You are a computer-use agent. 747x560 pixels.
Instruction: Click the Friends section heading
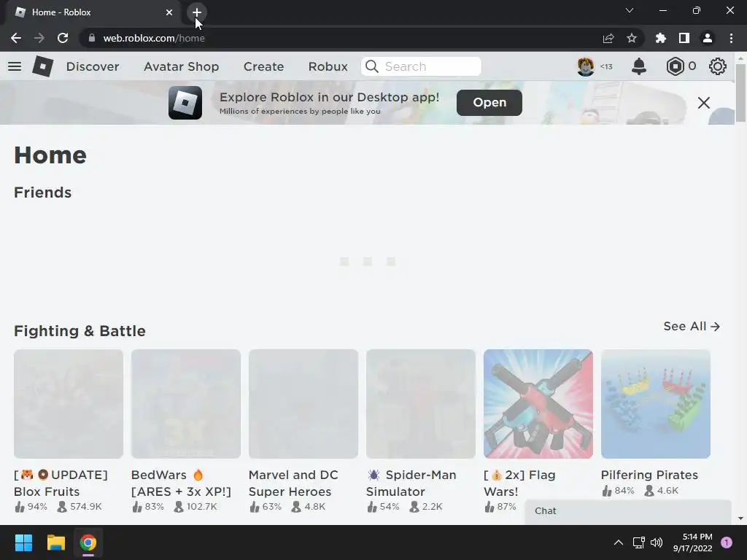42,192
